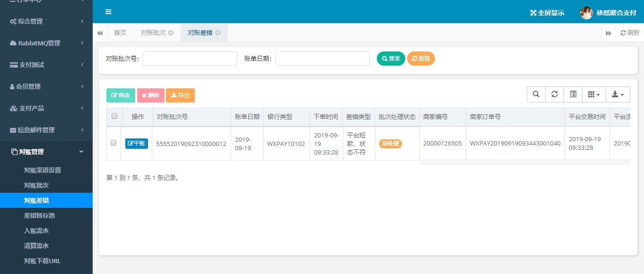The width and height of the screenshot is (644, 274).
Task: Click the 删除 button
Action: tap(151, 95)
